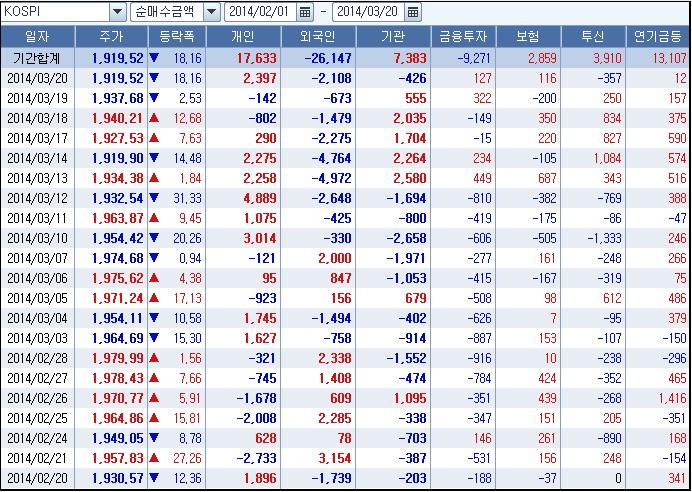Sort by 주가 column header
This screenshot has height=492, width=692.
pyautogui.click(x=111, y=37)
